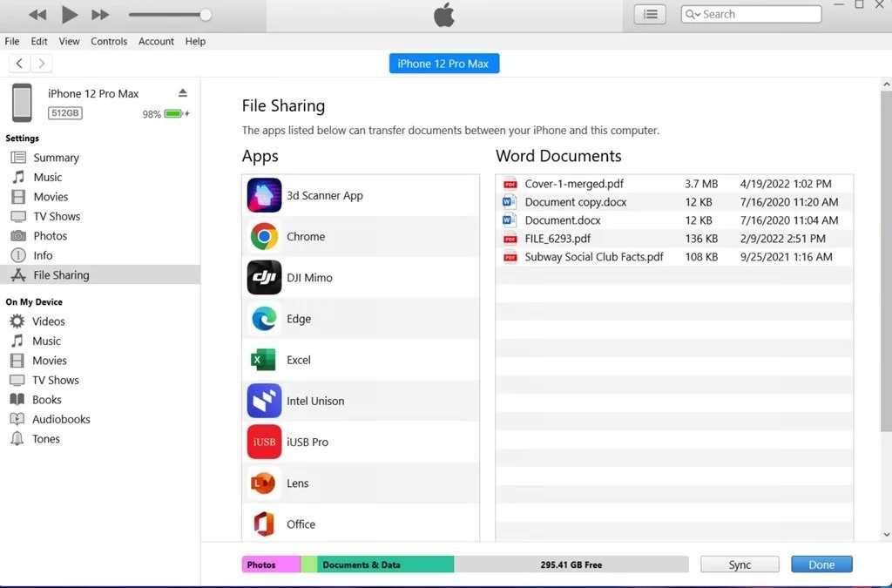Select the Excel app icon

click(x=264, y=360)
